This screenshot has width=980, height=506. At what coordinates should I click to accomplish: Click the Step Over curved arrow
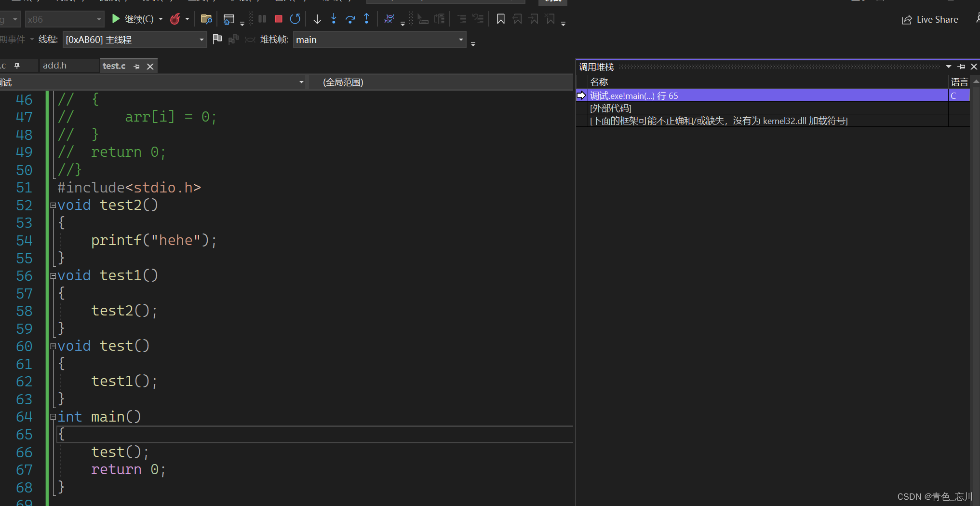(x=350, y=19)
